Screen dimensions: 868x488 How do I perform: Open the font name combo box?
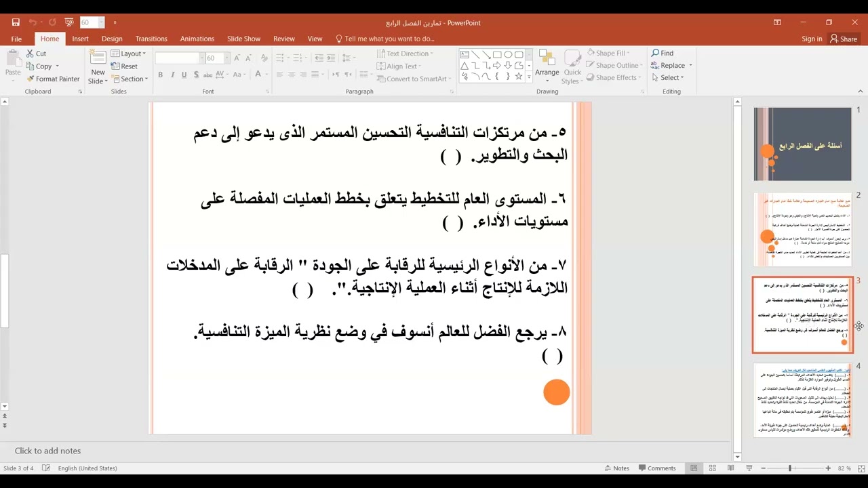(179, 58)
